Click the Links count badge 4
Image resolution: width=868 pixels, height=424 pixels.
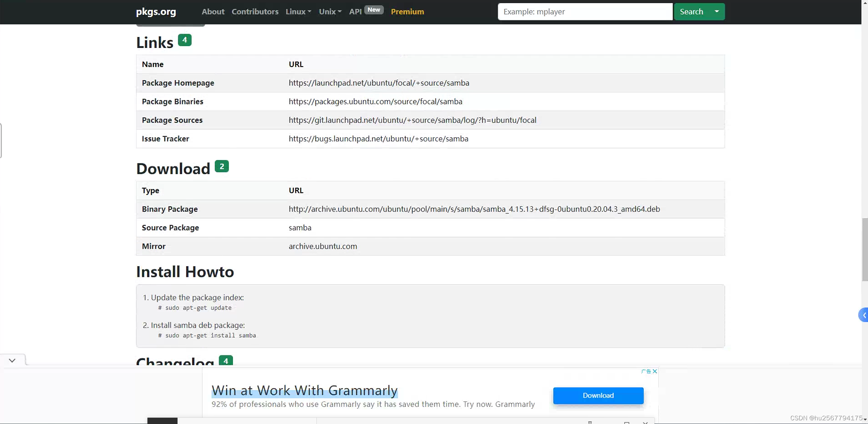coord(185,40)
